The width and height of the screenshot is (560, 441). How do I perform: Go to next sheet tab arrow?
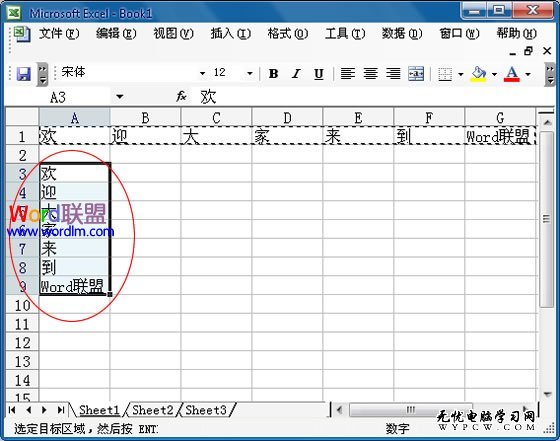(x=44, y=410)
